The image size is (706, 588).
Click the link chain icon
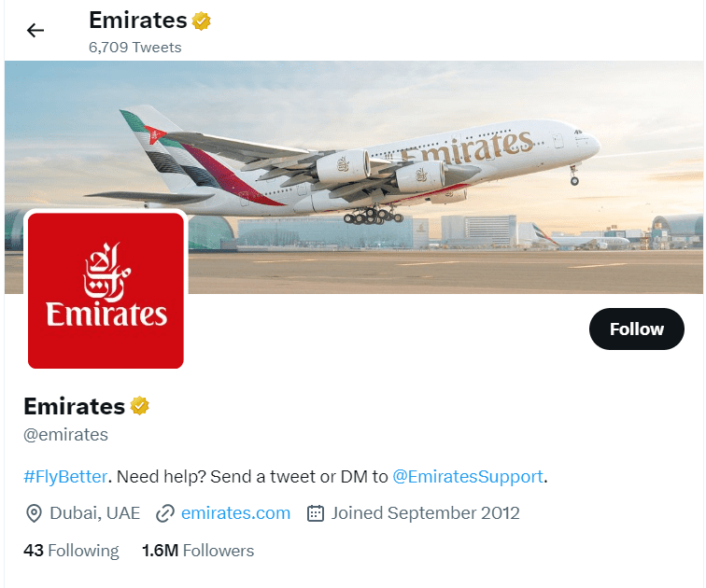coord(165,513)
